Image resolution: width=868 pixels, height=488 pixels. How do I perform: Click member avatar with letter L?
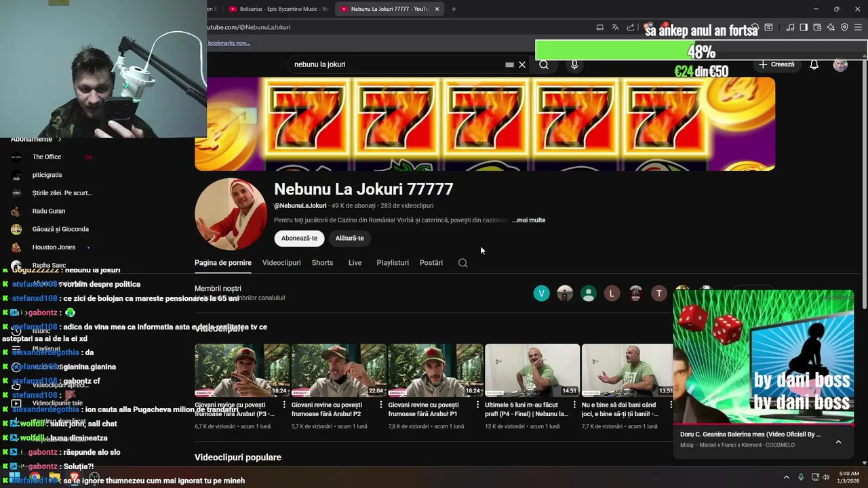point(612,293)
